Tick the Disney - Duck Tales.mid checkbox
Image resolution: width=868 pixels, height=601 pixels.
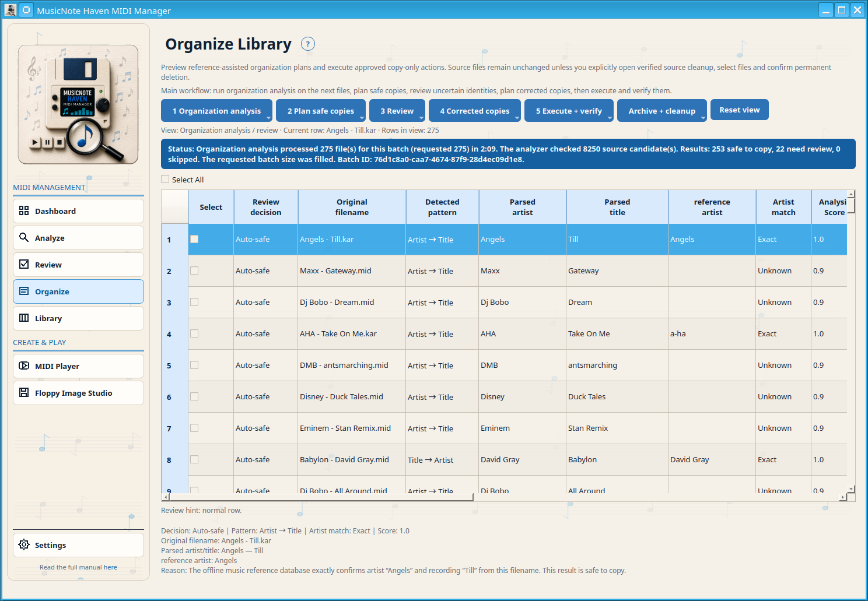[194, 396]
